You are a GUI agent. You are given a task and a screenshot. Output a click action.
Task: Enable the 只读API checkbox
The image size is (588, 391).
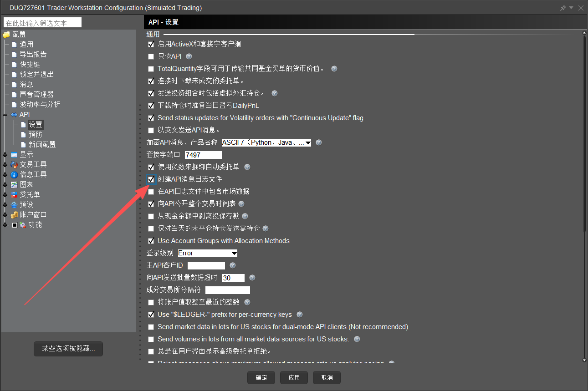151,57
